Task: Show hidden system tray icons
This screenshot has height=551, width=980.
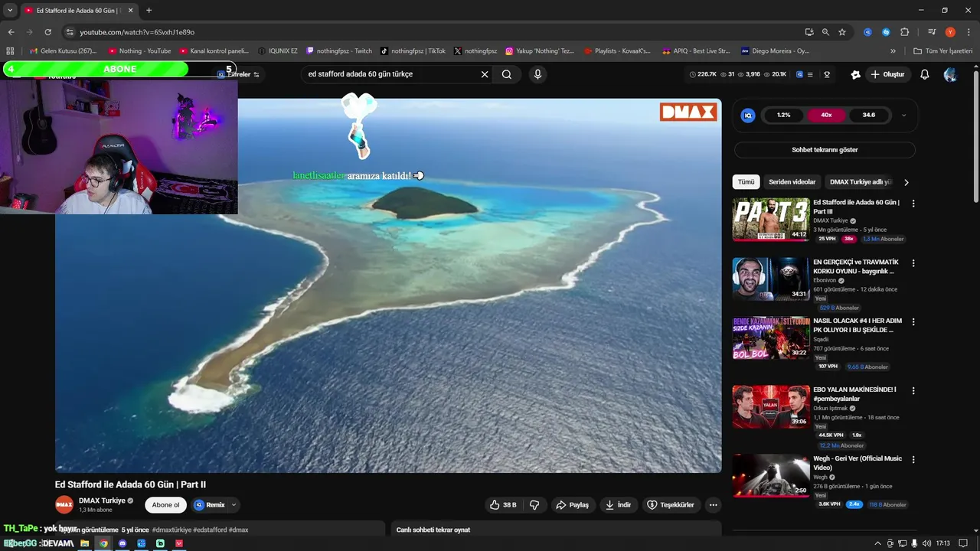Action: tap(877, 543)
